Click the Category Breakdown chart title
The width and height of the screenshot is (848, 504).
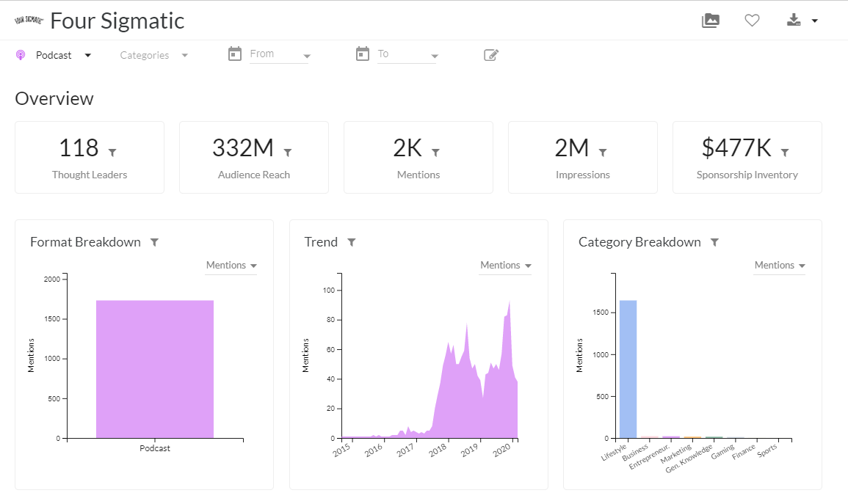tap(639, 242)
